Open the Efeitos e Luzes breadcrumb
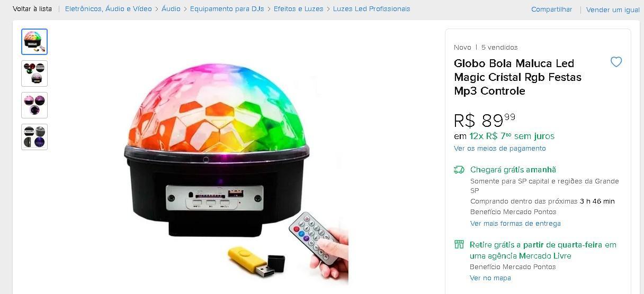This screenshot has height=294, width=644. (299, 9)
